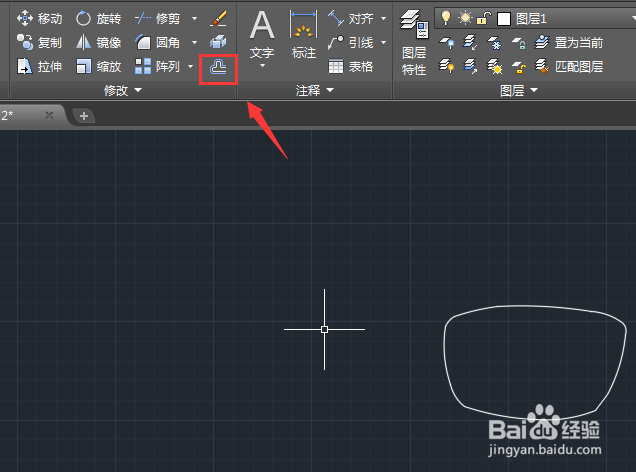Click Make Current (置为当前)
Viewport: 636px width, 472px height.
point(569,42)
